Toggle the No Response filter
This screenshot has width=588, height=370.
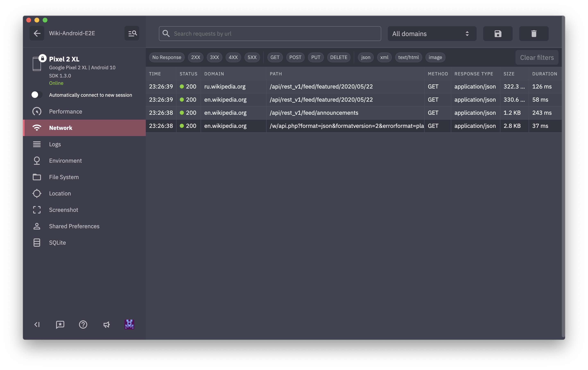(x=166, y=57)
